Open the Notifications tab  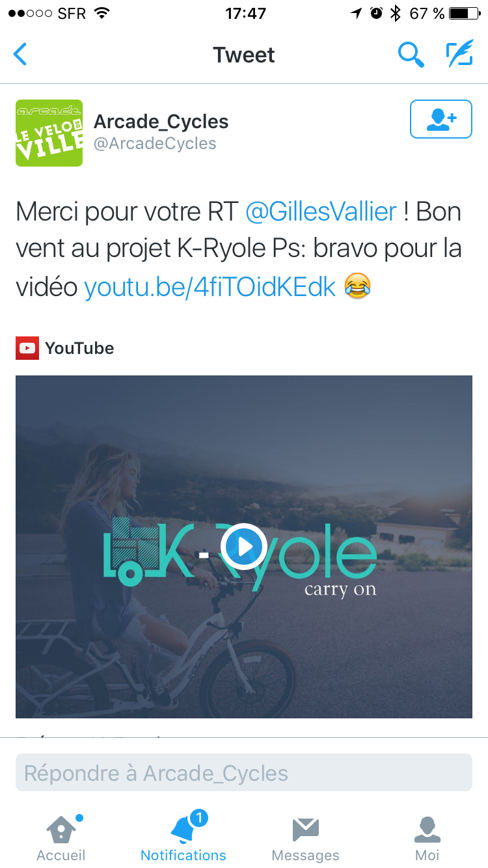click(x=183, y=838)
